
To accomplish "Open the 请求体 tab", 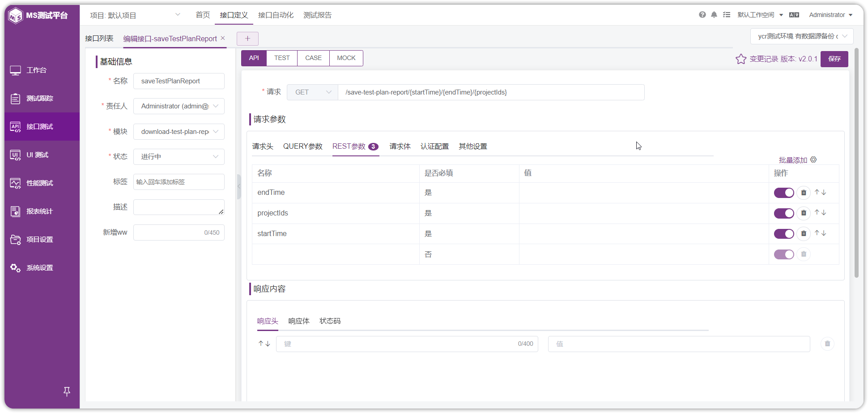I will [400, 146].
